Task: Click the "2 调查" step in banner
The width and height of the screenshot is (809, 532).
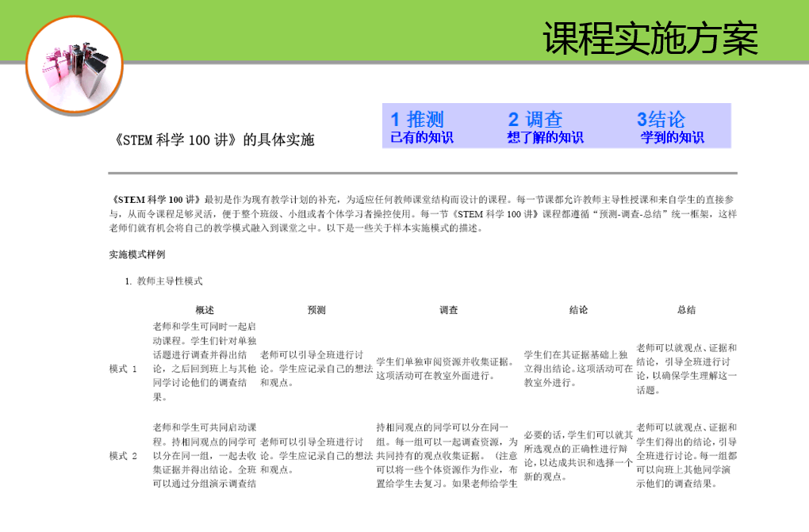Action: tap(535, 120)
